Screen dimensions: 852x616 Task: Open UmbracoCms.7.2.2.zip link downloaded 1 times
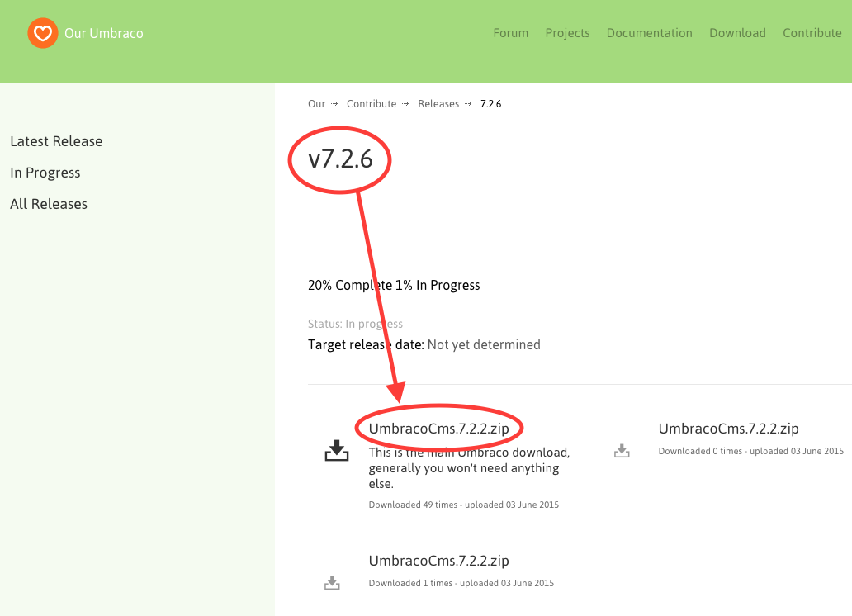[x=439, y=561]
